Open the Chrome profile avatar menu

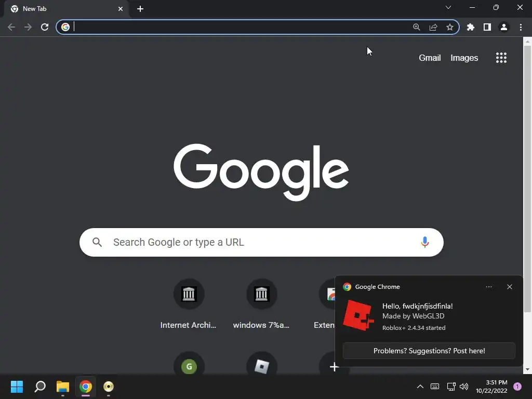[504, 27]
